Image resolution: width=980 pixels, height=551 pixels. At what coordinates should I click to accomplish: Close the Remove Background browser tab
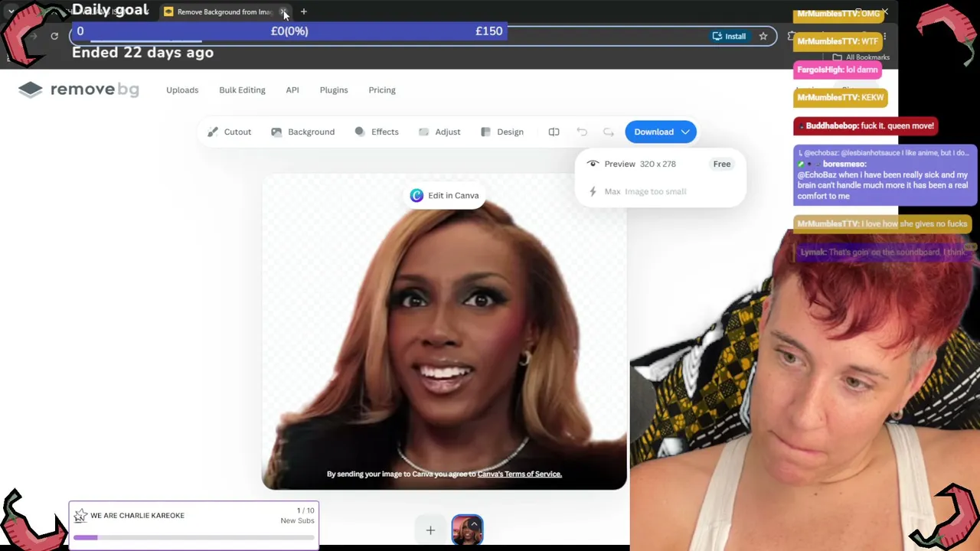coord(283,11)
